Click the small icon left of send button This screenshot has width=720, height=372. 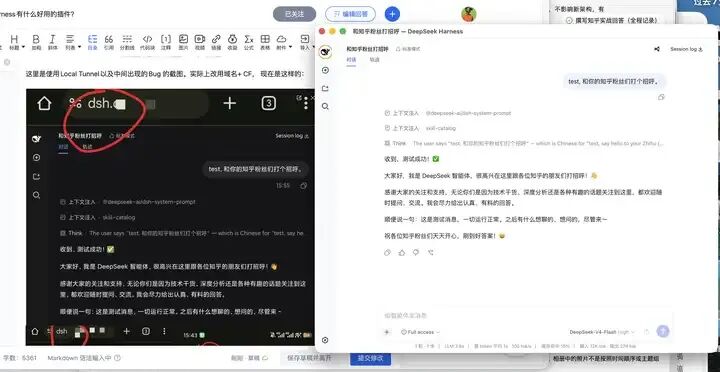647,332
